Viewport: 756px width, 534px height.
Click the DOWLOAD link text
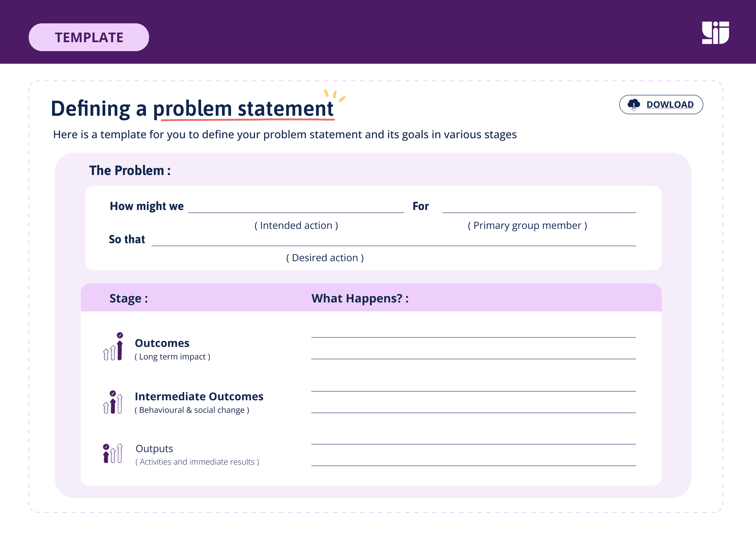670,105
